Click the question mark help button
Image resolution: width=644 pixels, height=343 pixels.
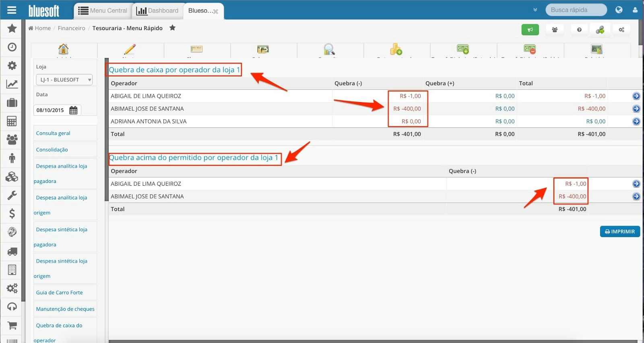tap(579, 30)
